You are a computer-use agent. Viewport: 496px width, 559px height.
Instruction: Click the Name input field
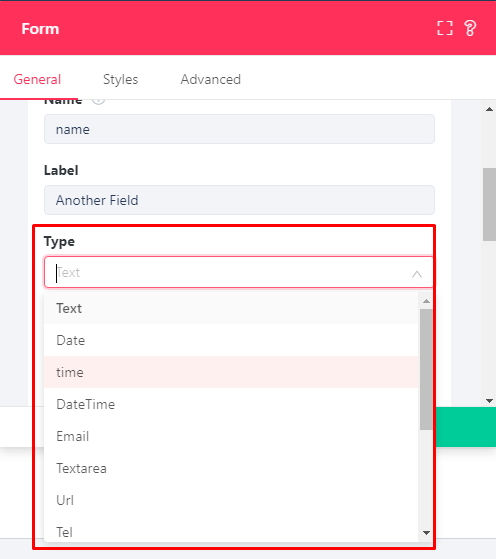point(239,129)
